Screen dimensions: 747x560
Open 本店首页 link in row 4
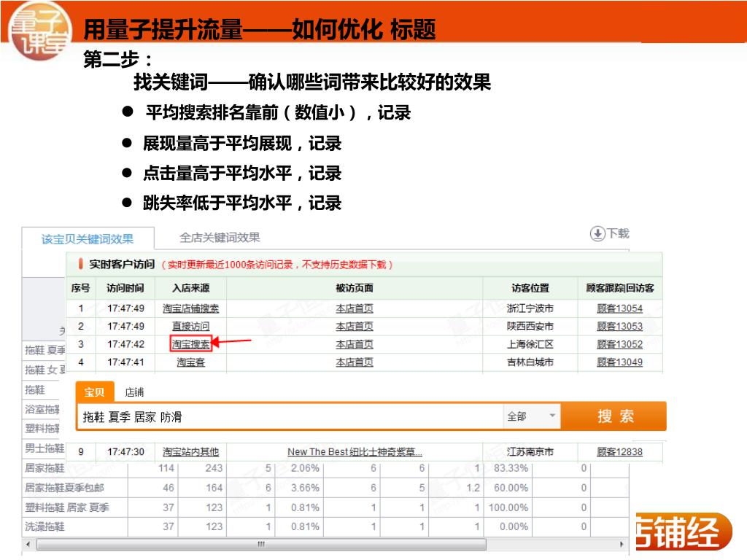[x=355, y=362]
